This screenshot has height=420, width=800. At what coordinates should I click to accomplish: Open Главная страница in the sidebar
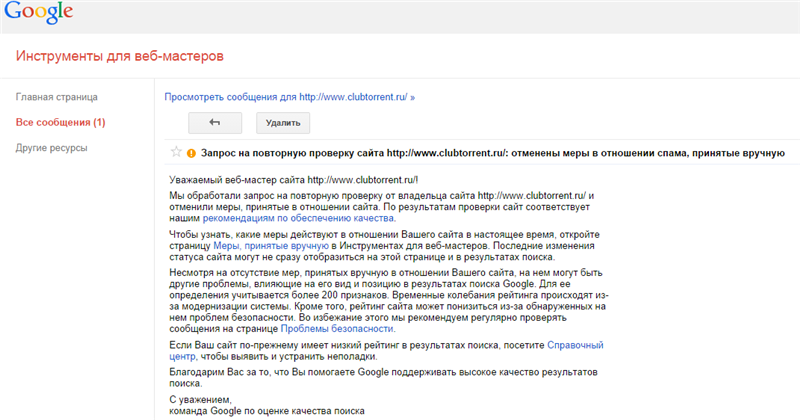coord(57,97)
